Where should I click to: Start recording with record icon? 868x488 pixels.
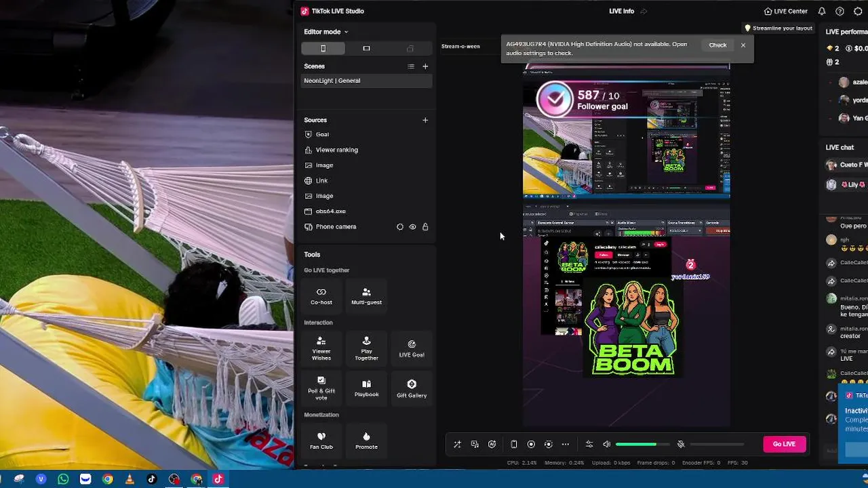click(x=531, y=445)
